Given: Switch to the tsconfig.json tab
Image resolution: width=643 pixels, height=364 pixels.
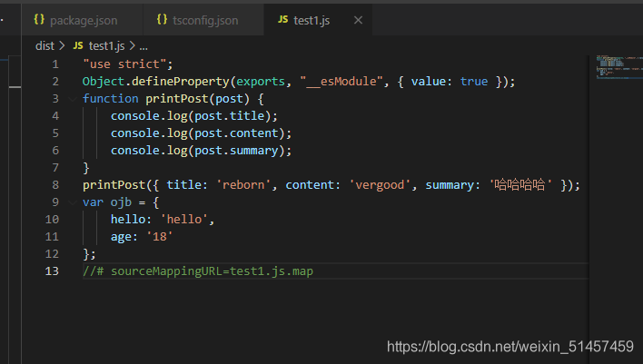Looking at the screenshot, I should (x=203, y=20).
